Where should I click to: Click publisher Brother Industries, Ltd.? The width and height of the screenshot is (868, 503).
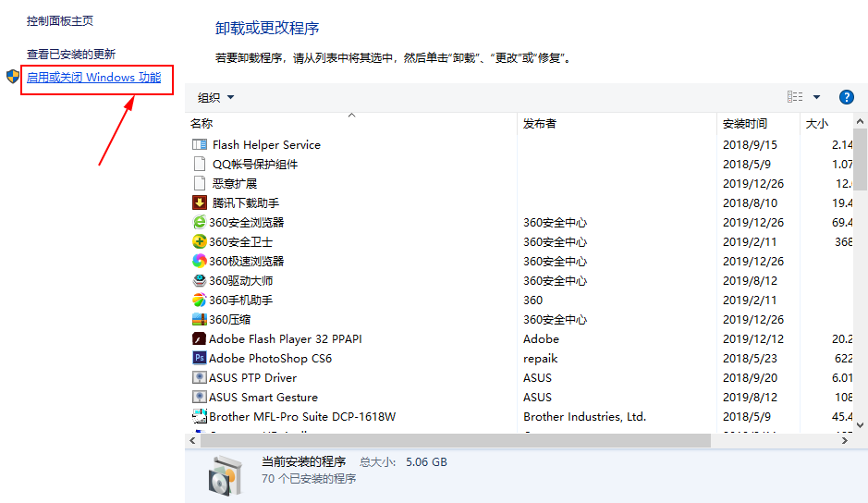coord(584,417)
